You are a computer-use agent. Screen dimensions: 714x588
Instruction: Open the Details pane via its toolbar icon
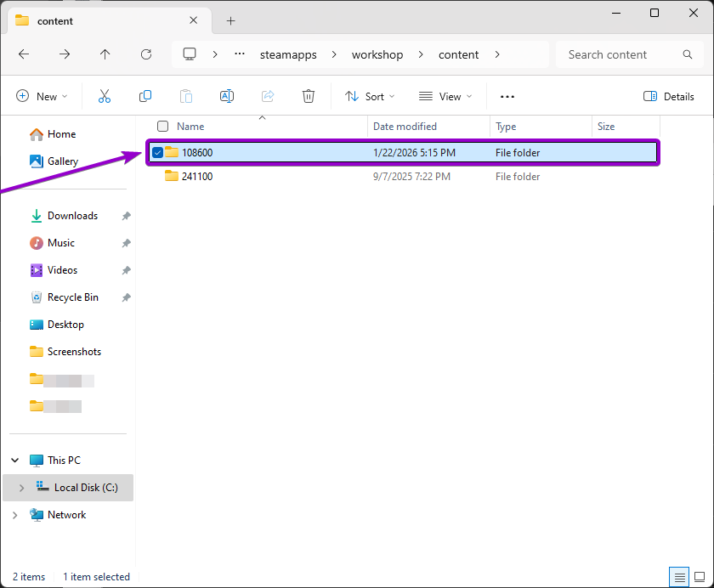(669, 96)
